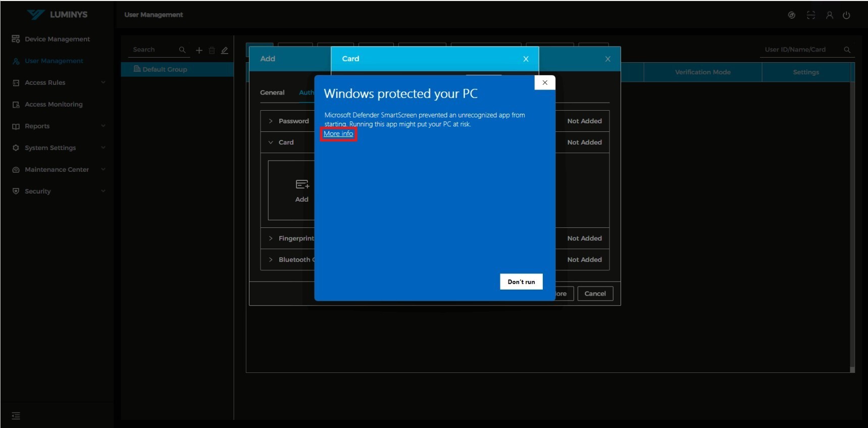Screen dimensions: 868x428
Task: Click the delete group trash icon
Action: click(x=212, y=50)
